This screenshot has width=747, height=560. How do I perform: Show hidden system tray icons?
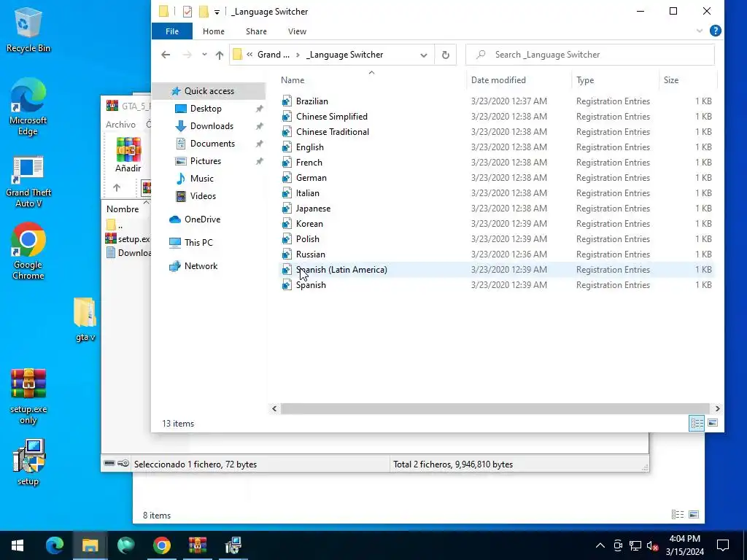600,545
